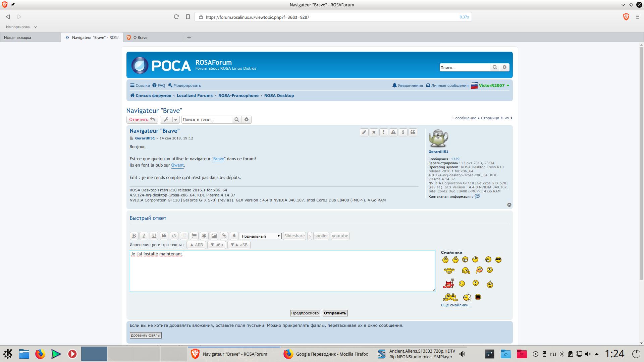Bookmark this page
Screen dimensions: 644x362
[188, 17]
